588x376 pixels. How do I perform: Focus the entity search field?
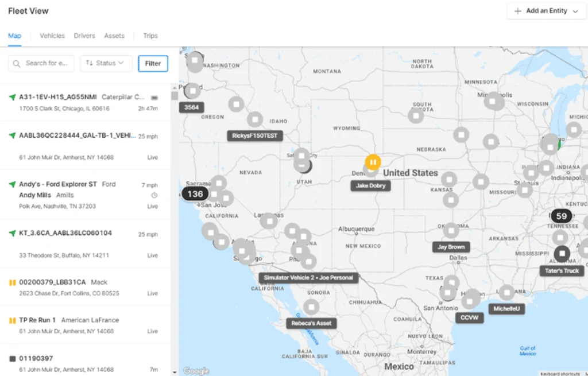tap(41, 63)
